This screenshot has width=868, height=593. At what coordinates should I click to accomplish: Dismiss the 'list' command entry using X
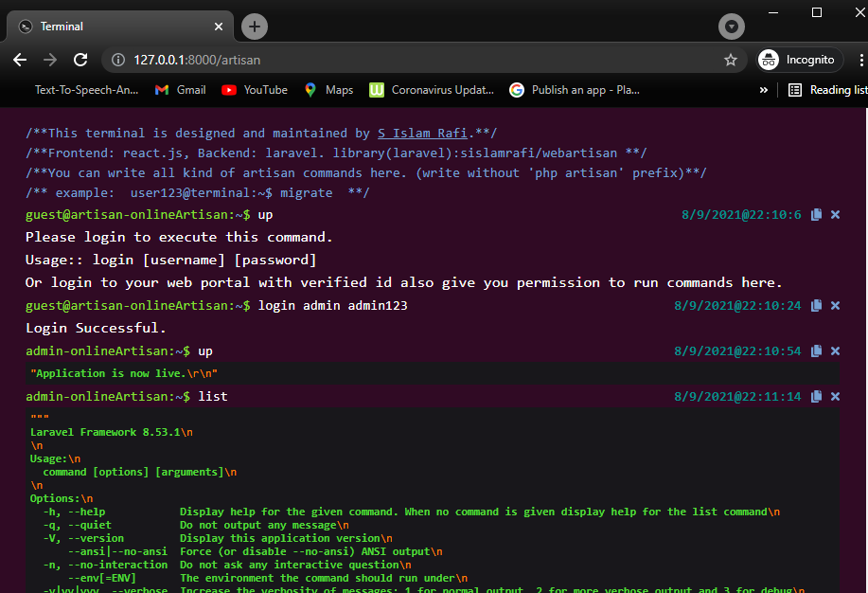834,396
